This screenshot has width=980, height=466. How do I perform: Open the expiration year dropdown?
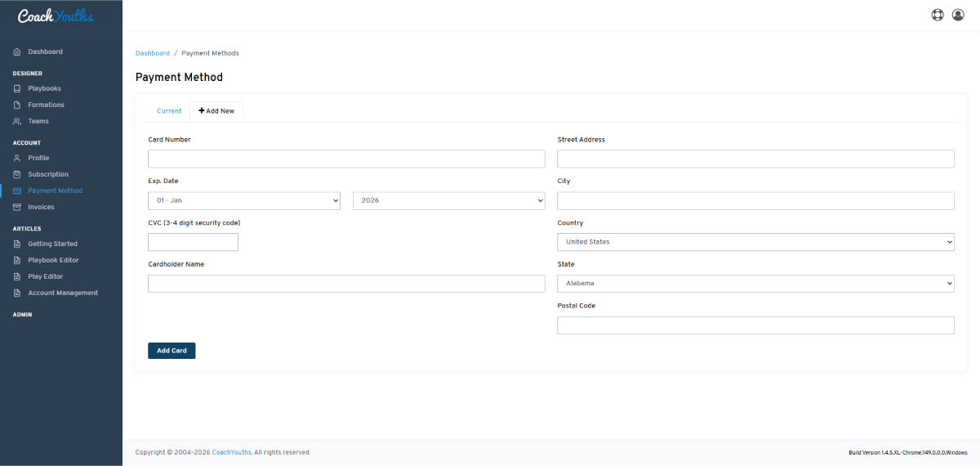click(x=448, y=200)
